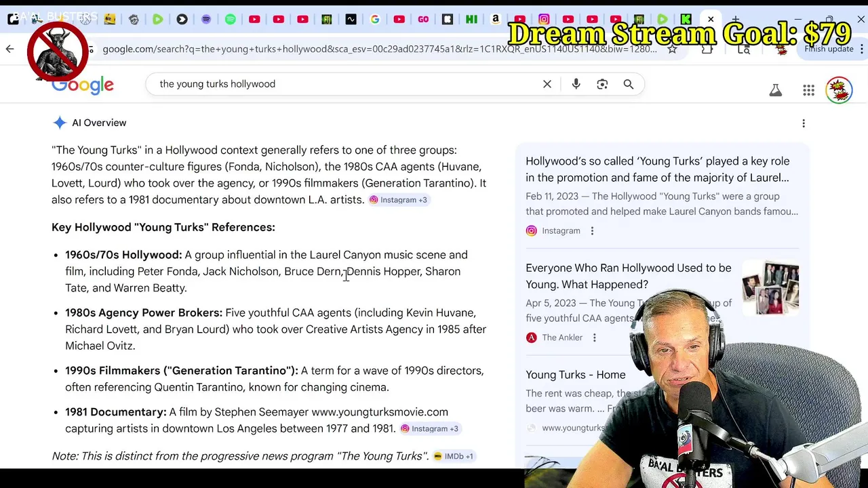
Task: Click the "1960s/70s Hollywood:" bullet heading
Action: (x=123, y=255)
